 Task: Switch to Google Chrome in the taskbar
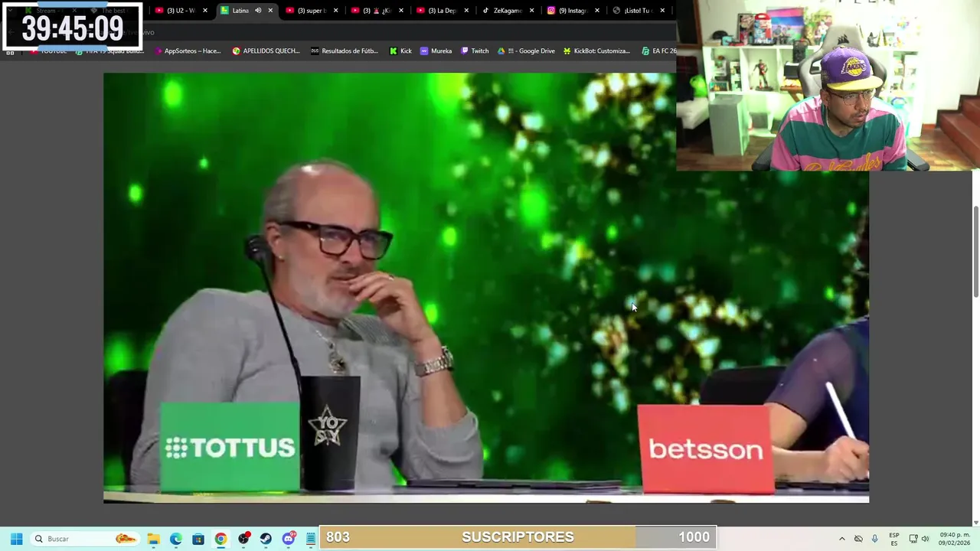pyautogui.click(x=220, y=539)
